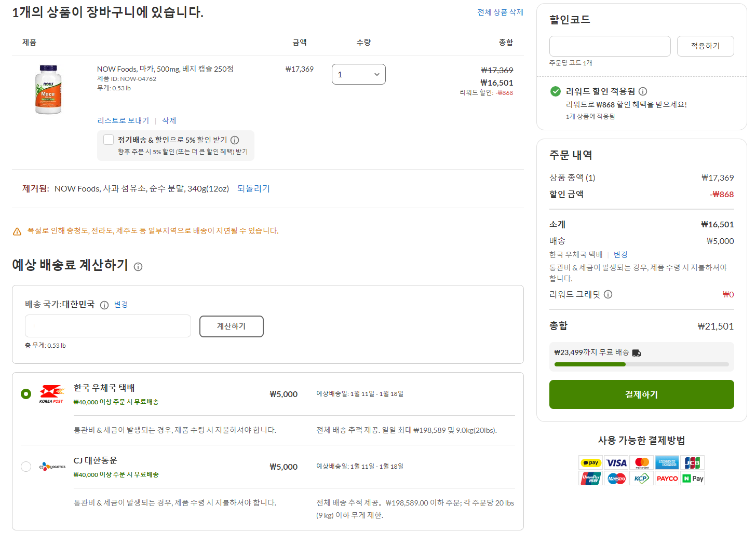Click the info icon beside 배송 국가:대한민국
Screen dimensions: 756x546
click(104, 305)
